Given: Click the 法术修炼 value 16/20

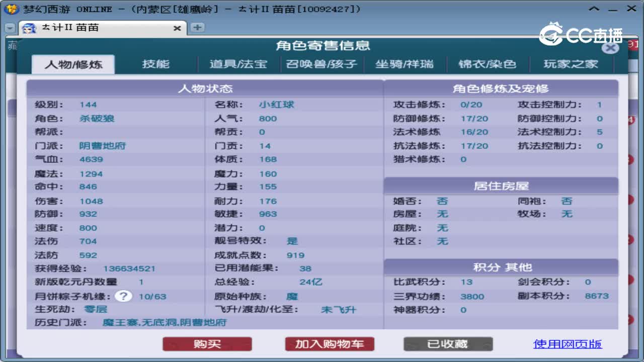Looking at the screenshot, I should (x=474, y=132).
